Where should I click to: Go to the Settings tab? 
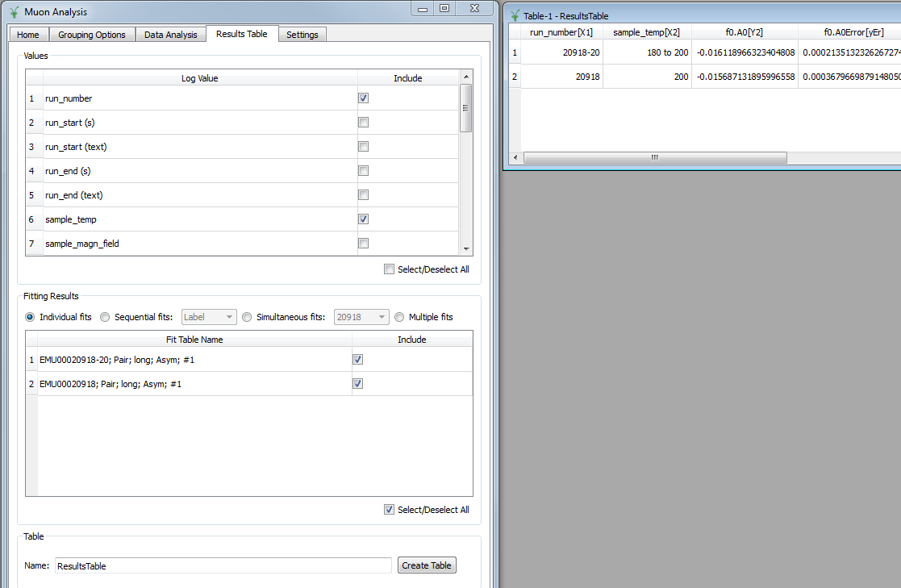tap(302, 35)
